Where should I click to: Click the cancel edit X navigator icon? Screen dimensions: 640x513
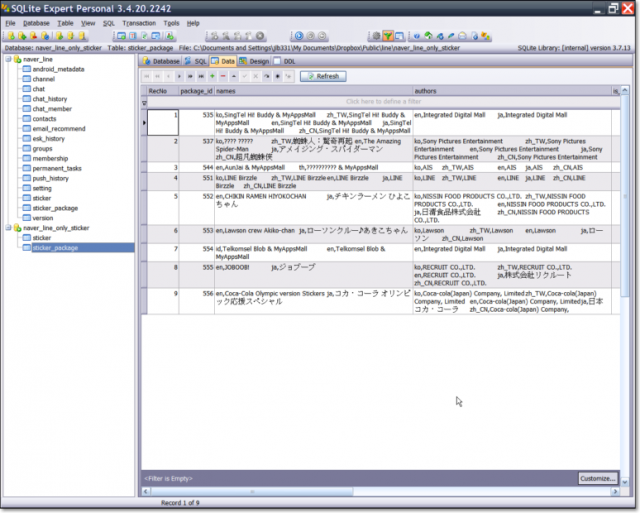click(256, 76)
